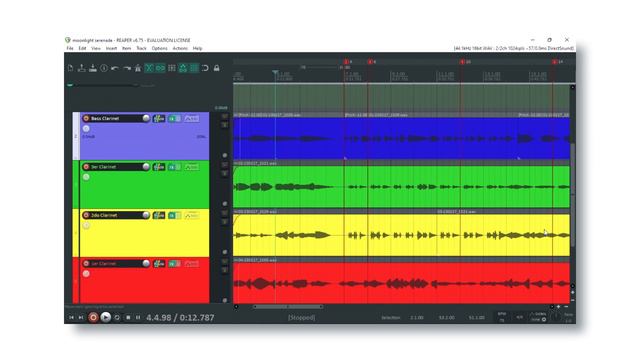640x360 pixels.
Task: Open the Actions menu
Action: (x=180, y=48)
